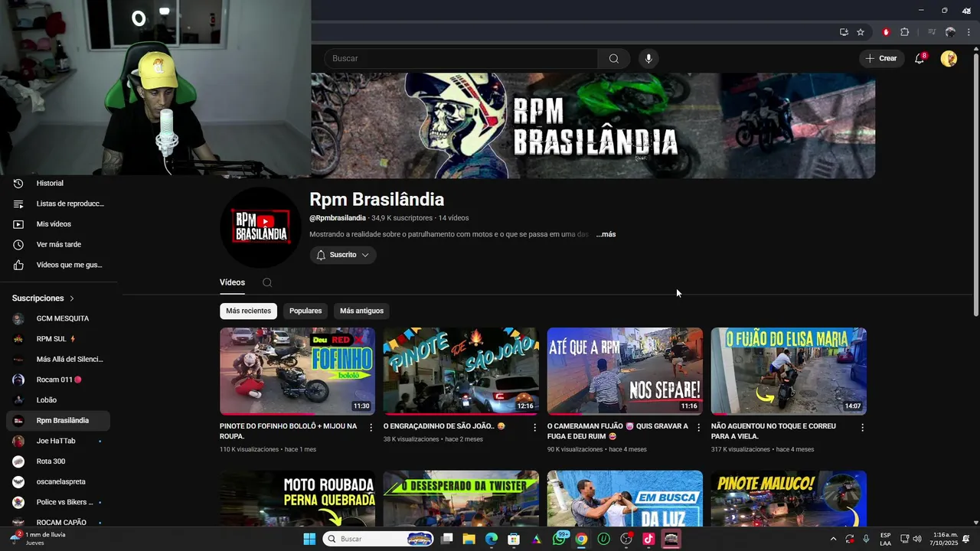Bookmark this page with the star icon

tap(861, 32)
